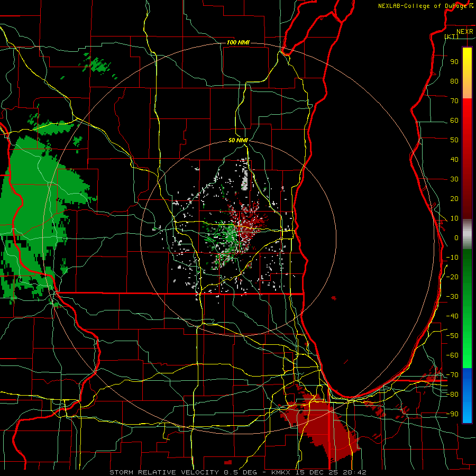Click the positive 10 value on the scale
The width and height of the screenshot is (476, 476).
coord(454,218)
